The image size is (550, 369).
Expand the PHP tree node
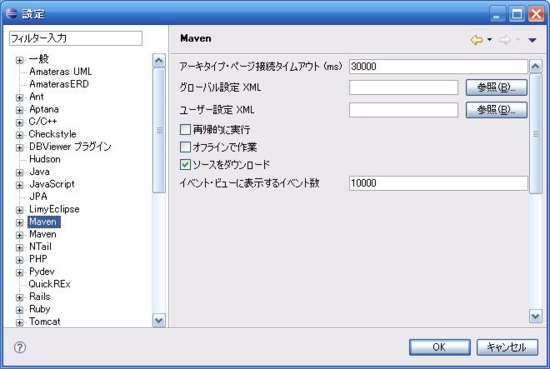coord(20,260)
